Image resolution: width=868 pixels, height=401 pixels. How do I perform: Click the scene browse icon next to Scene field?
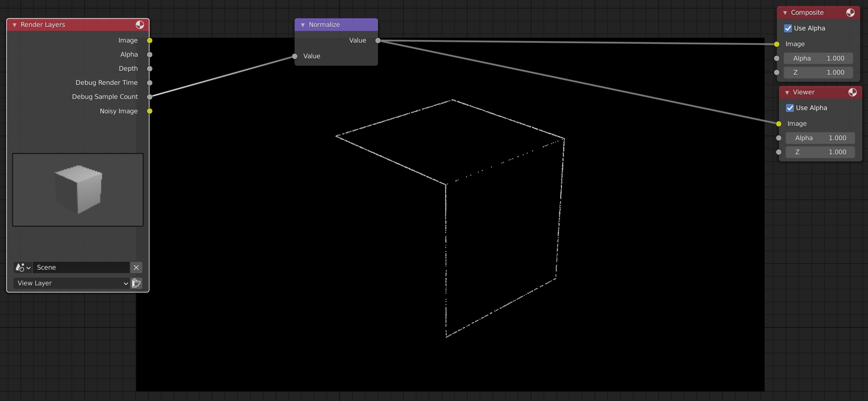22,267
